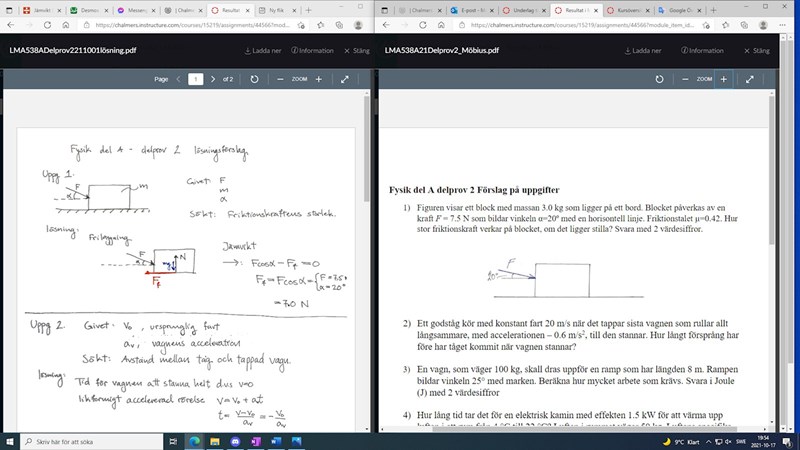
Task: Zoom in on the right PDF viewer
Action: point(723,79)
